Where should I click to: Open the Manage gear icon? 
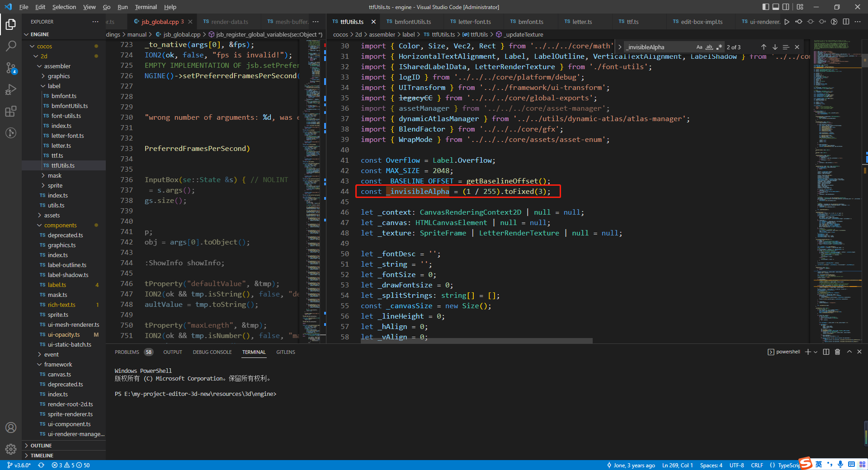[x=11, y=449]
